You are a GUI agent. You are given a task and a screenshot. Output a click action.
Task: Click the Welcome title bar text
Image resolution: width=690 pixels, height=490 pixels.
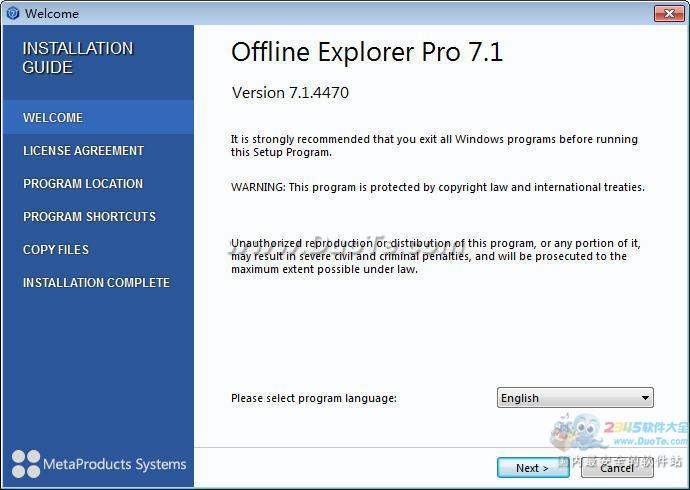pos(52,14)
